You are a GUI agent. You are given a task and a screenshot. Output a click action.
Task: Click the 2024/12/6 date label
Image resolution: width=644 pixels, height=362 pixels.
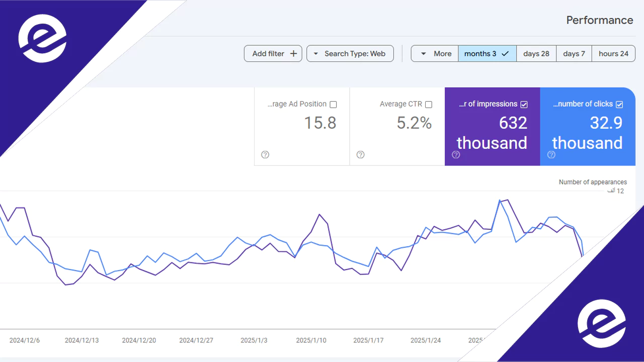25,340
